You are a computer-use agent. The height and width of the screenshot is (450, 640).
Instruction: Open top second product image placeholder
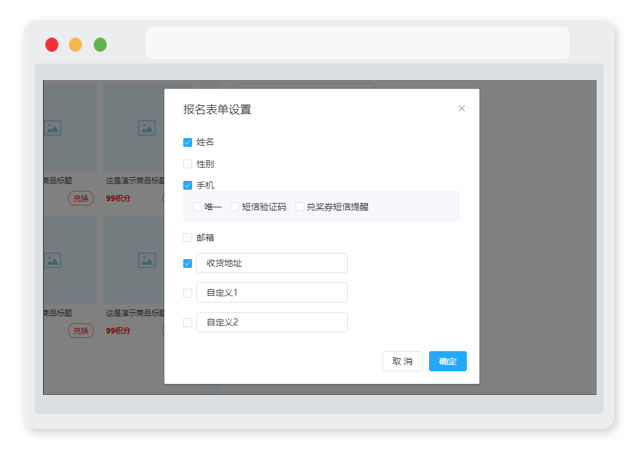click(134, 128)
